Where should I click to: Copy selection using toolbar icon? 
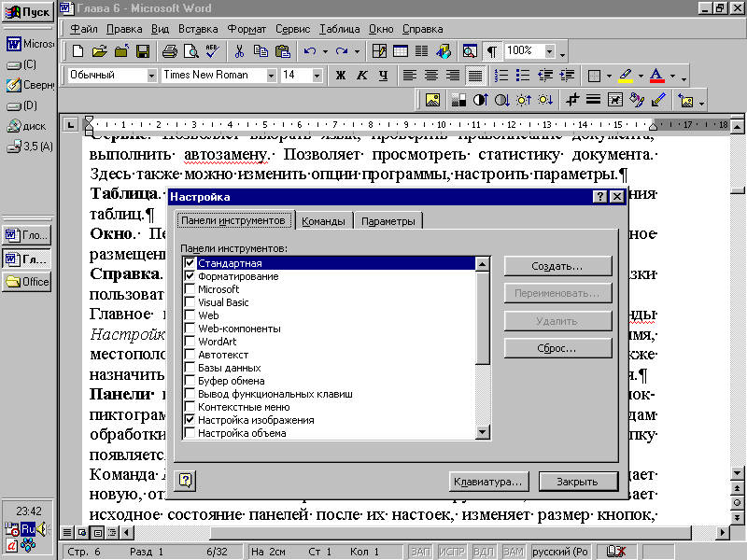pos(261,51)
